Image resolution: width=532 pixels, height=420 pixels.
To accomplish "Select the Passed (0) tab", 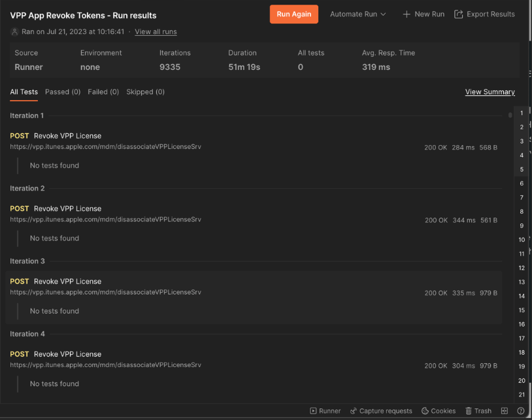I will click(63, 92).
